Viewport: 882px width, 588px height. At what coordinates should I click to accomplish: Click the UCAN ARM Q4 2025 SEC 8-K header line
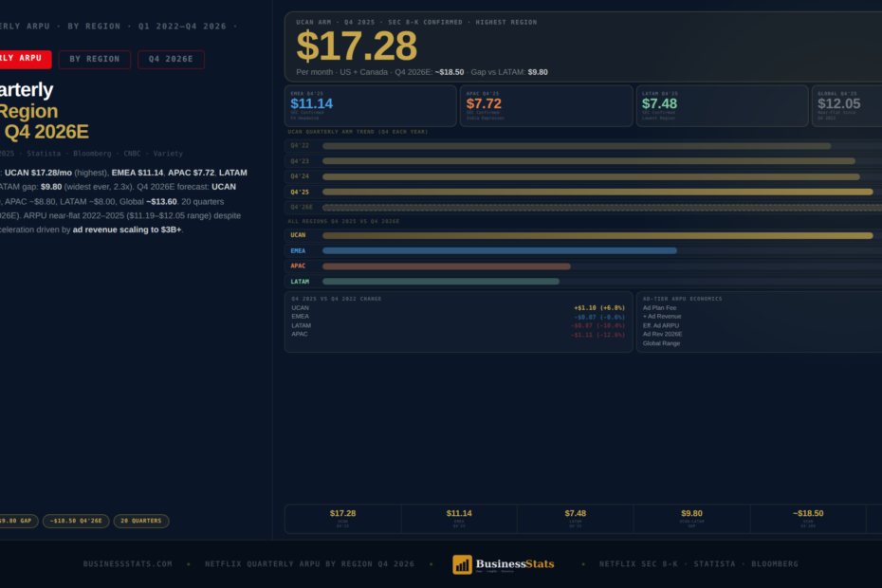click(x=416, y=23)
